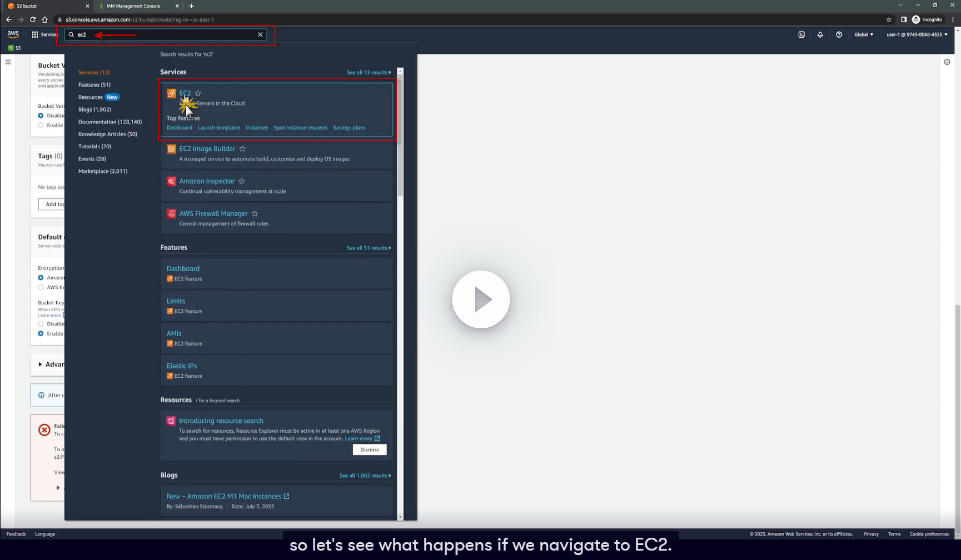Click the search results scroll-down arrow

tap(400, 517)
